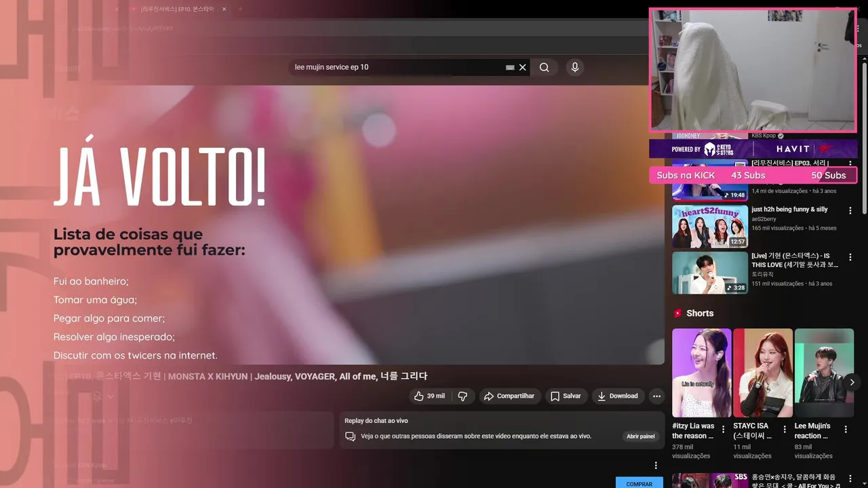The height and width of the screenshot is (488, 868).
Task: Visit the 토리뮤직 channel link
Action: [762, 274]
